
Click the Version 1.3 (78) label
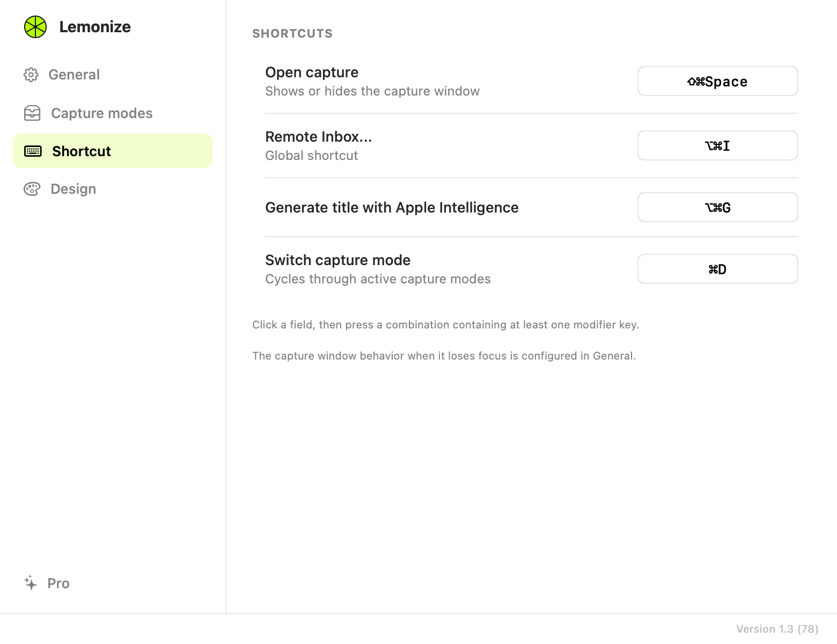click(777, 629)
